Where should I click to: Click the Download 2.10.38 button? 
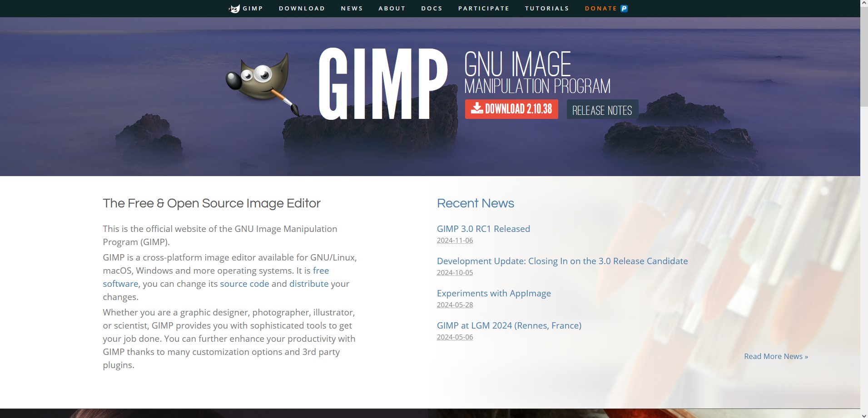[x=511, y=109]
